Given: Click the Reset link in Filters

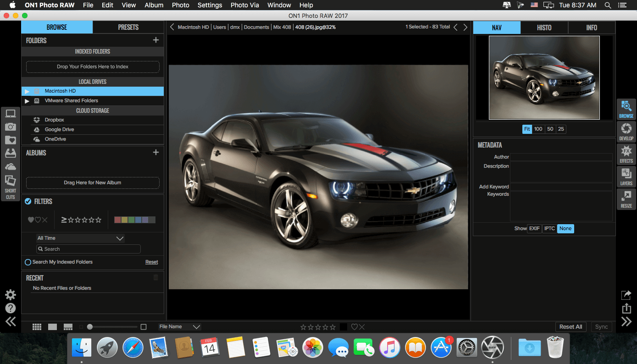Looking at the screenshot, I should tap(152, 262).
